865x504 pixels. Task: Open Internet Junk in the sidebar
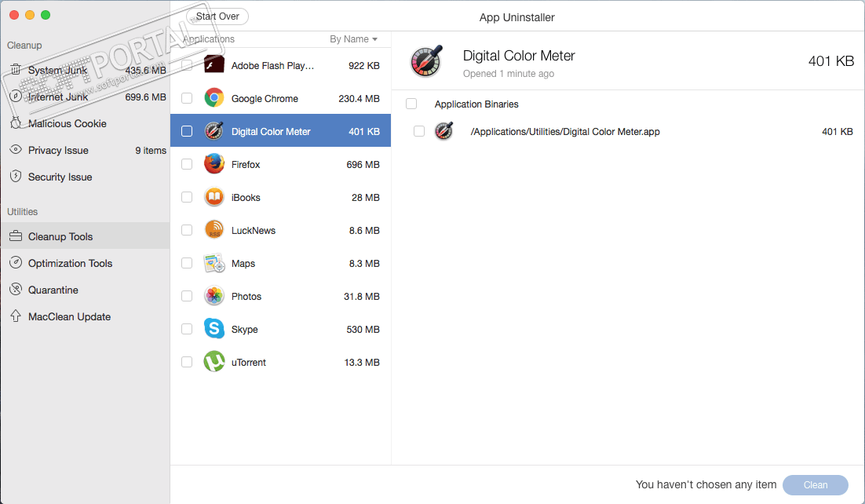pyautogui.click(x=85, y=97)
